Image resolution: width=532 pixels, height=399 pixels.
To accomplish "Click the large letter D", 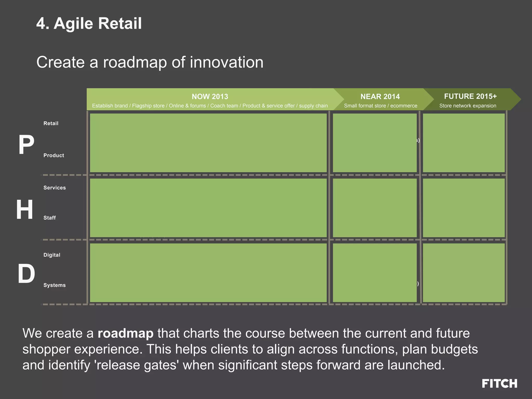I will pyautogui.click(x=26, y=274).
